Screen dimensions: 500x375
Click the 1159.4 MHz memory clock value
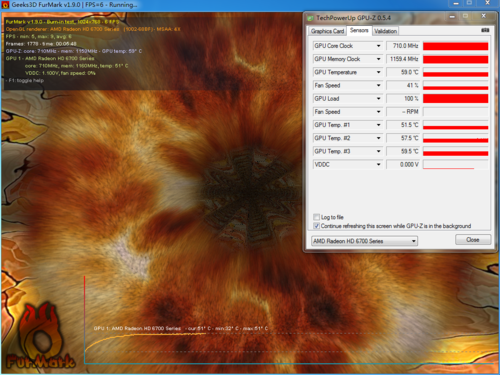click(403, 59)
